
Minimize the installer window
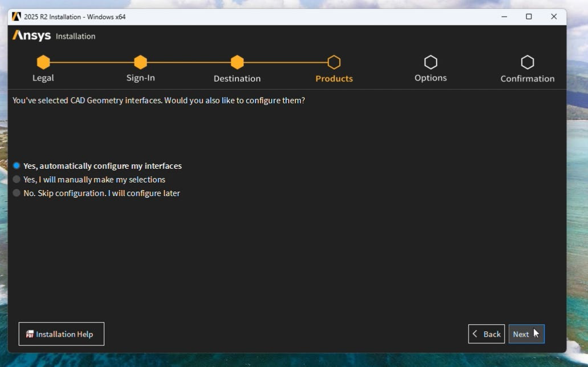(504, 17)
